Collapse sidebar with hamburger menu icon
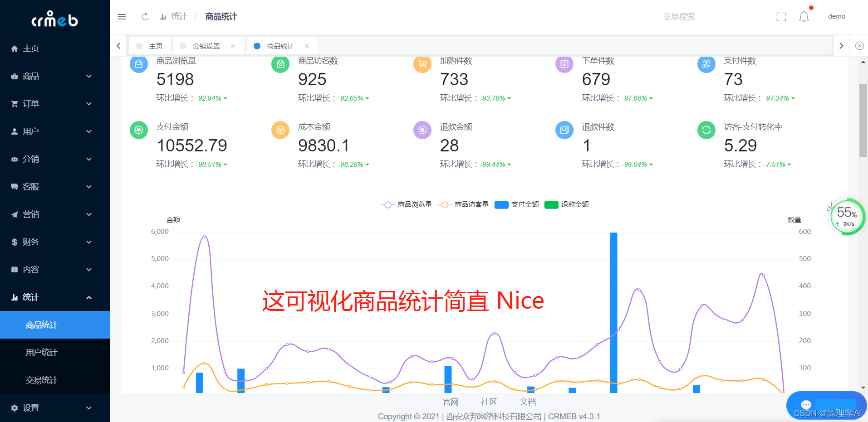 (x=122, y=17)
